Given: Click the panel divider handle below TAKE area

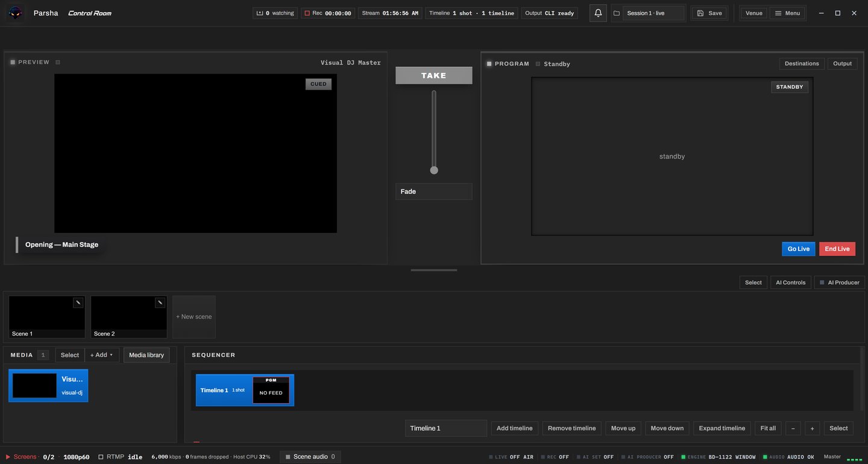Looking at the screenshot, I should [434, 270].
